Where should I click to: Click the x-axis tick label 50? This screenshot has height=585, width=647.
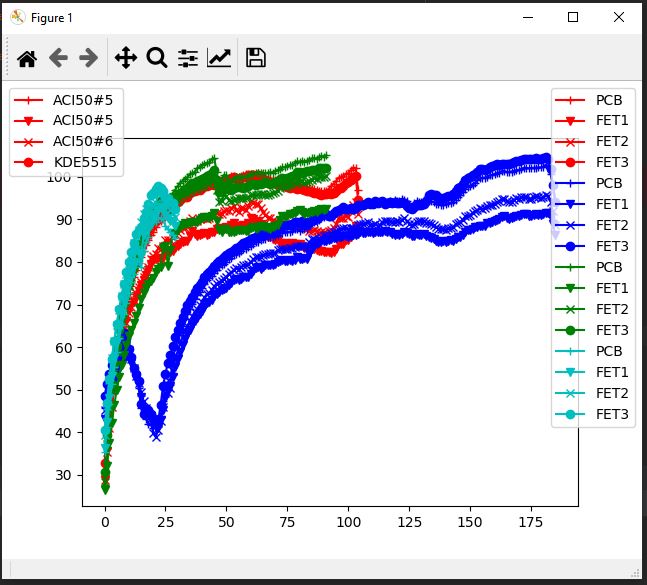[226, 522]
